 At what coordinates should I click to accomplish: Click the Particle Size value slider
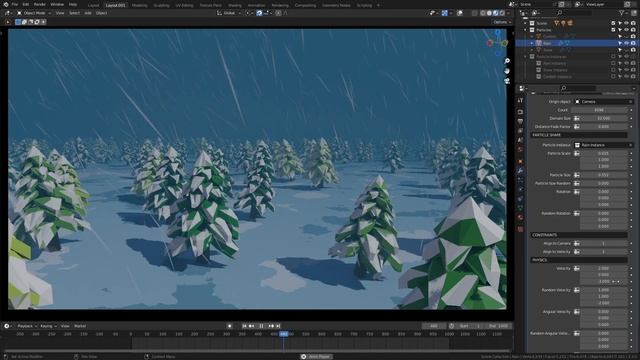tap(604, 175)
